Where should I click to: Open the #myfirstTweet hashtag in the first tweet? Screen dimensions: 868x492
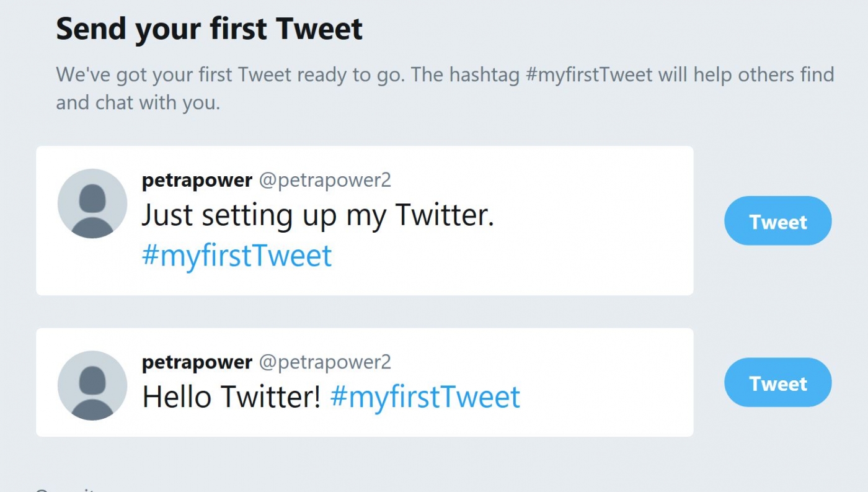pos(237,255)
